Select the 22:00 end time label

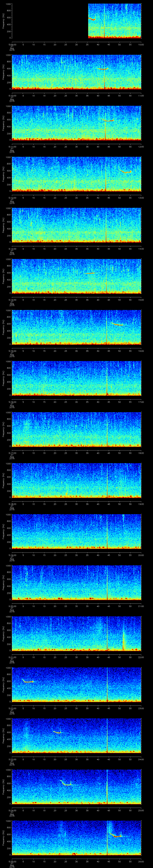click(141, 657)
